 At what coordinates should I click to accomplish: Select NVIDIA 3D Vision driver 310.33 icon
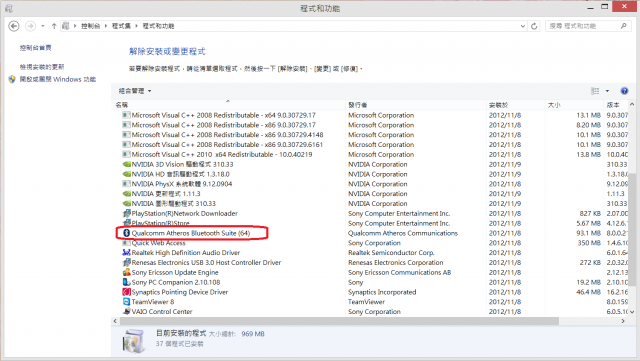point(127,164)
